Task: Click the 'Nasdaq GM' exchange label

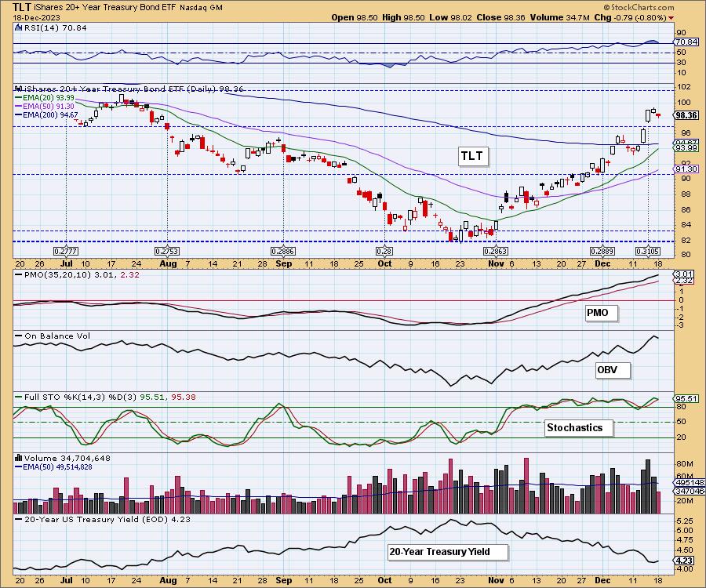Action: (202, 8)
